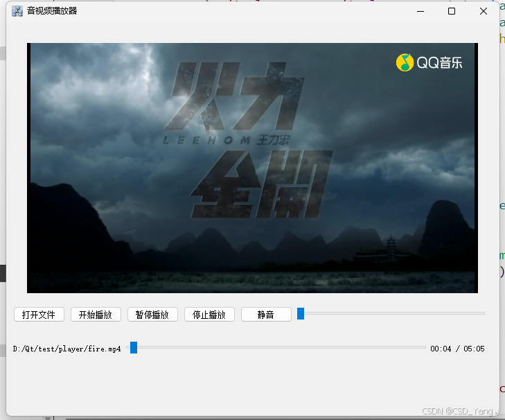Stop playback with the 停止播放 button
The image size is (505, 420).
[x=209, y=314]
